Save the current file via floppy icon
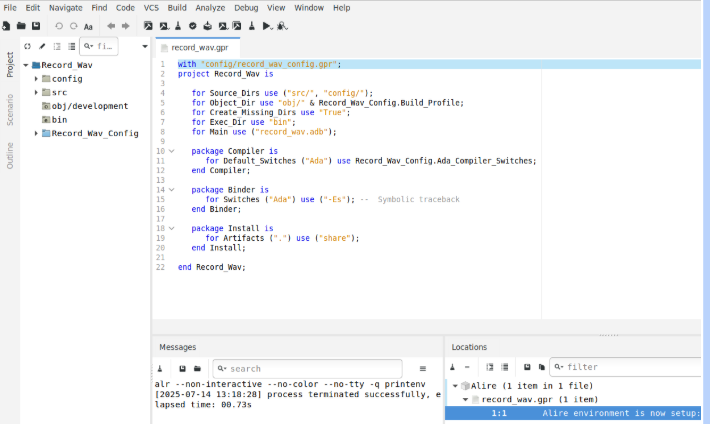Viewport: 710px width, 424px height. (36, 26)
